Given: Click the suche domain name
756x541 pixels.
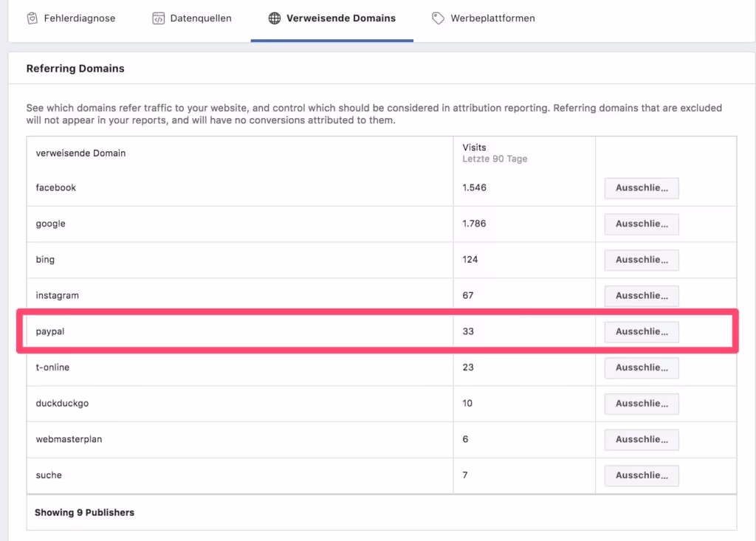Looking at the screenshot, I should click(x=49, y=475).
